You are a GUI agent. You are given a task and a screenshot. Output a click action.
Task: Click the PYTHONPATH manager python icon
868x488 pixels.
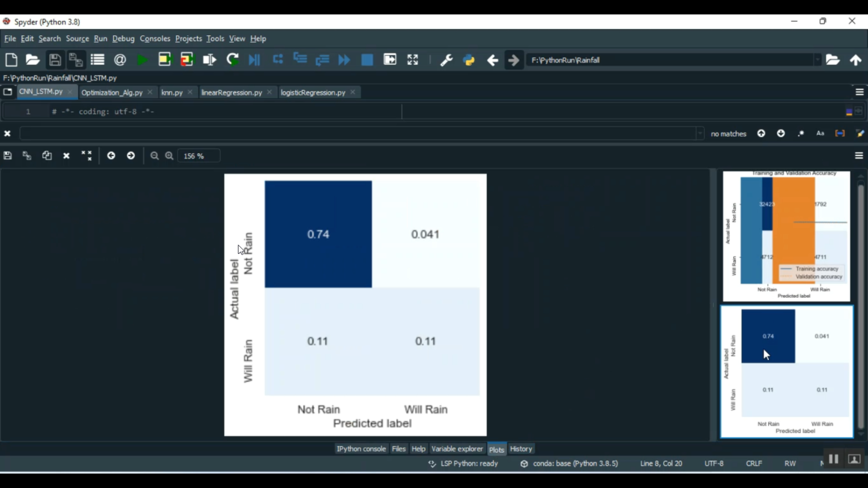tap(469, 60)
